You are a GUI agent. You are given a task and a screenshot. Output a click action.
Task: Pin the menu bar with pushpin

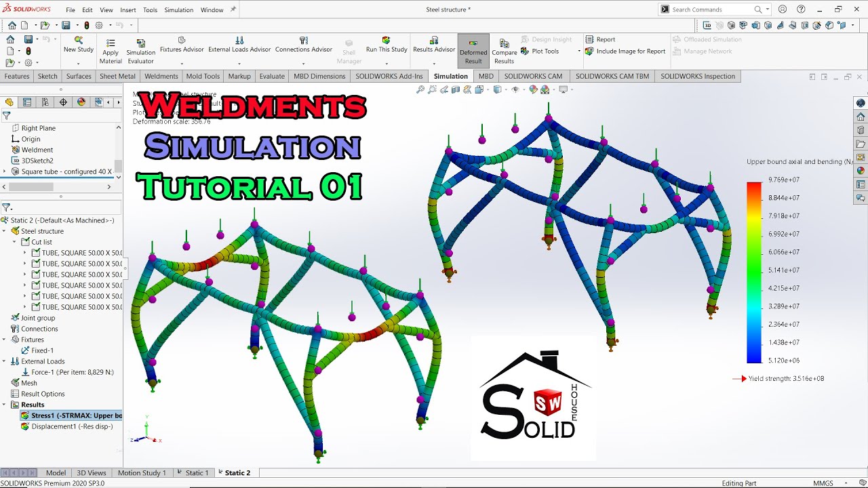pyautogui.click(x=233, y=9)
